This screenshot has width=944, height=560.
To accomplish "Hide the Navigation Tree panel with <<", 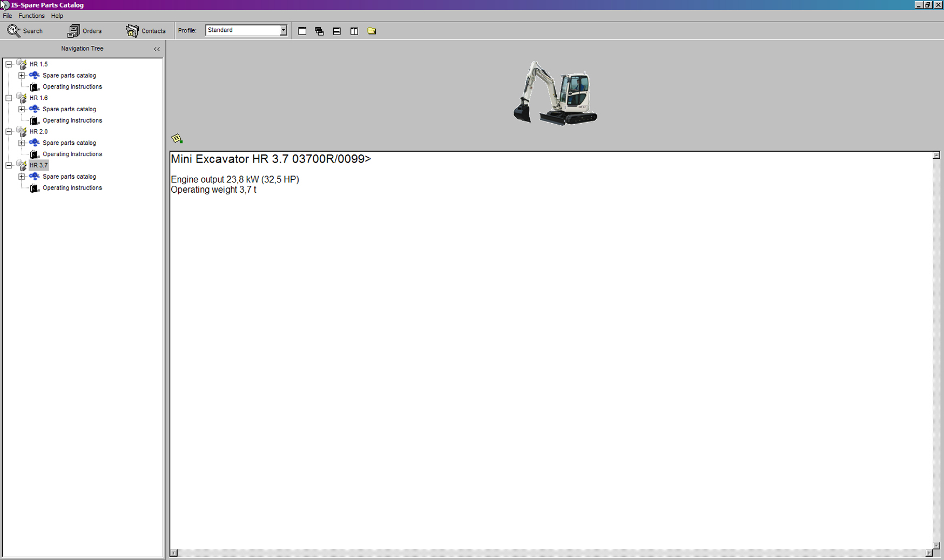I will [157, 49].
